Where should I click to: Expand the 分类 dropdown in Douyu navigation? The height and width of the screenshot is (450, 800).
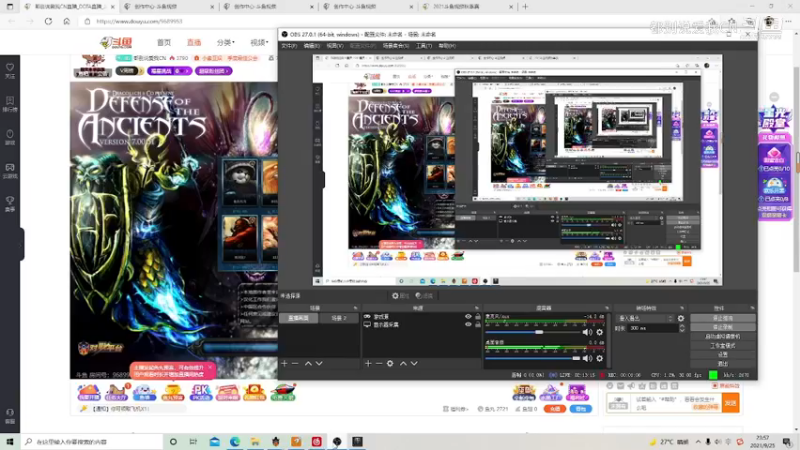[226, 42]
